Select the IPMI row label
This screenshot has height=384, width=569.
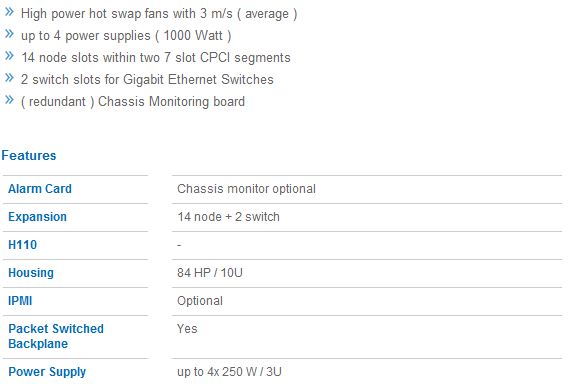(20, 301)
